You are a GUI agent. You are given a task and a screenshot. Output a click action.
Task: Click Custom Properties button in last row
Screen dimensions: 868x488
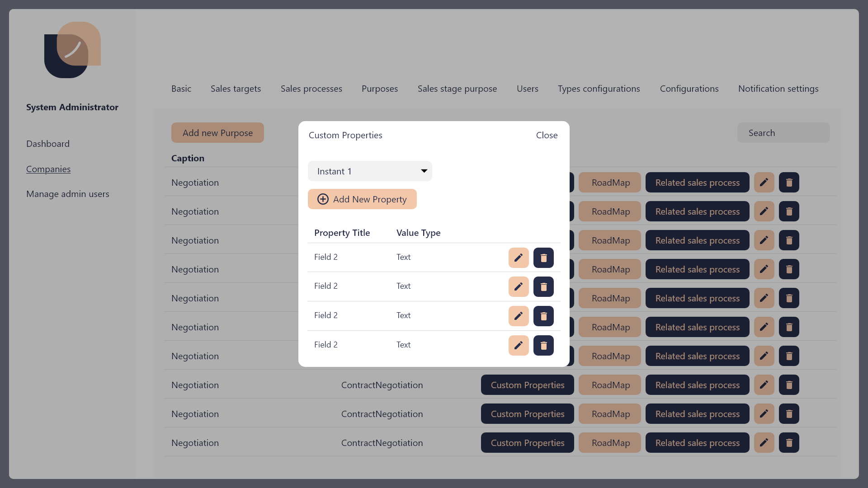pos(527,443)
